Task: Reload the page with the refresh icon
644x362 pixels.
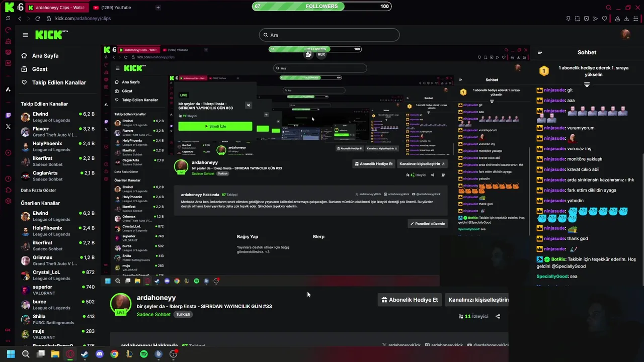Action: (x=38, y=19)
